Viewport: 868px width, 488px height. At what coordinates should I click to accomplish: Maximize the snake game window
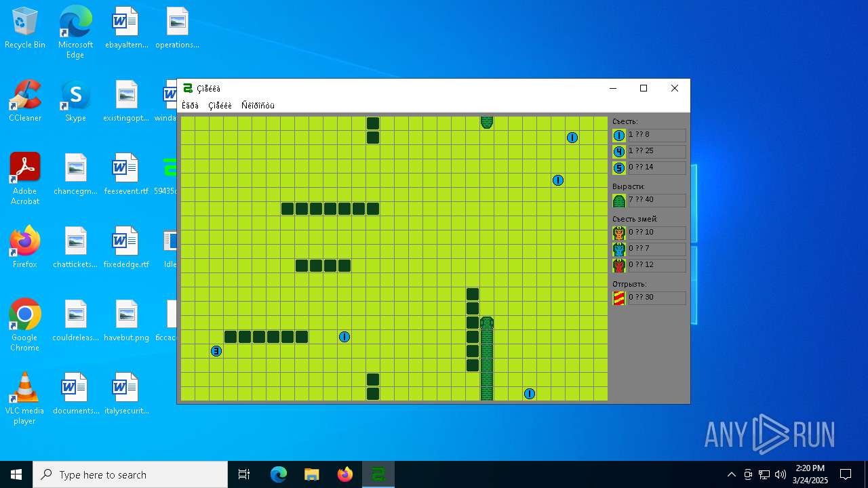click(644, 88)
